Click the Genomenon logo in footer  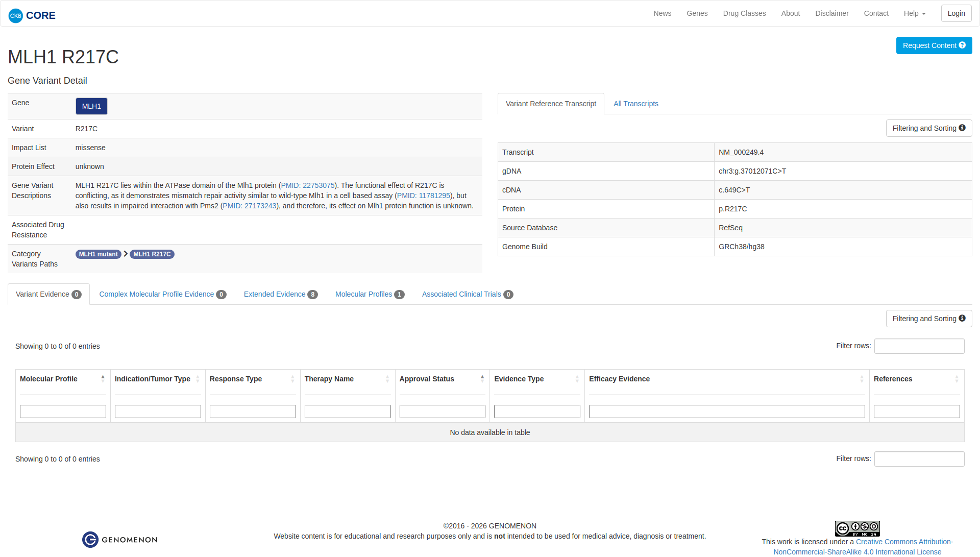click(x=120, y=540)
